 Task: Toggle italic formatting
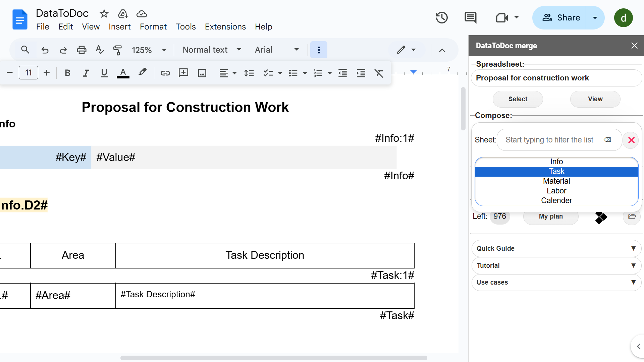pyautogui.click(x=86, y=73)
